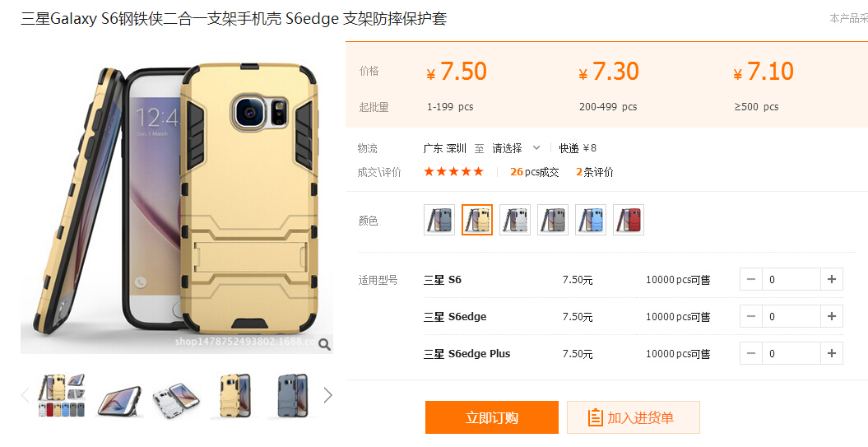
Task: Click 加入进货单 add to list button
Action: coord(634,417)
